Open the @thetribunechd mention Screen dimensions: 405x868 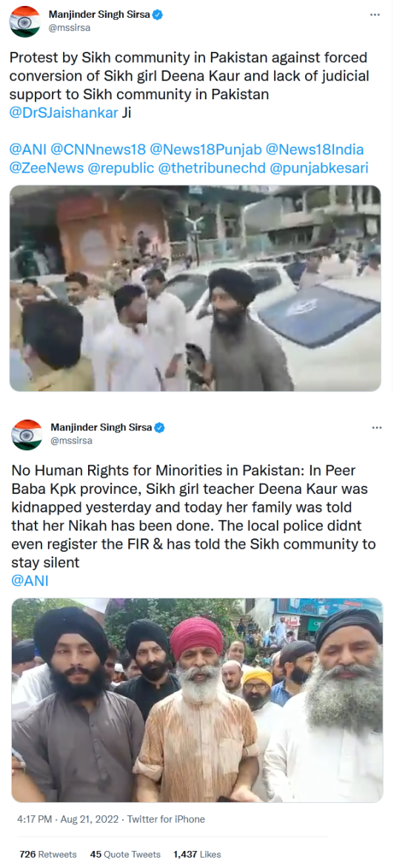tap(211, 167)
